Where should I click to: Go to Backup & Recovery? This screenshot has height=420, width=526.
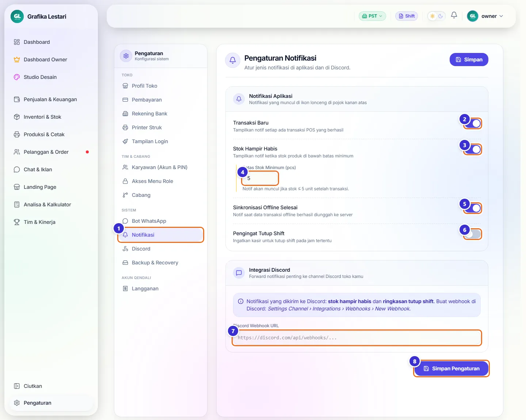161,263
